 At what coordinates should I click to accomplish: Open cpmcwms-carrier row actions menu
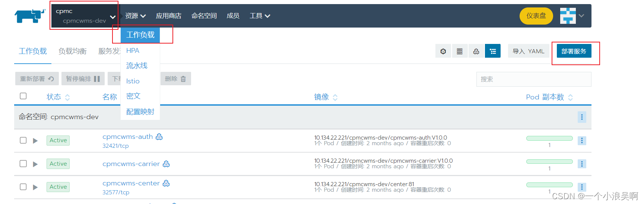582,164
